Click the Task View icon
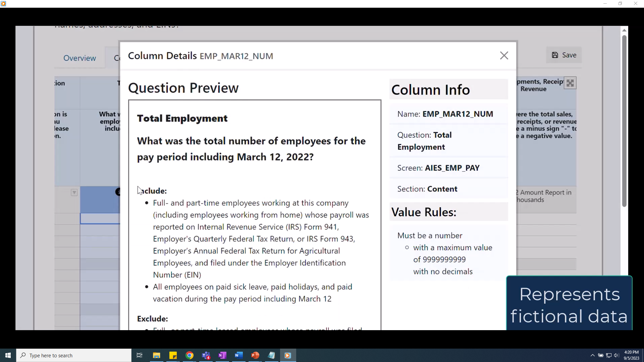Screen dimensions: 644x362 140,355
